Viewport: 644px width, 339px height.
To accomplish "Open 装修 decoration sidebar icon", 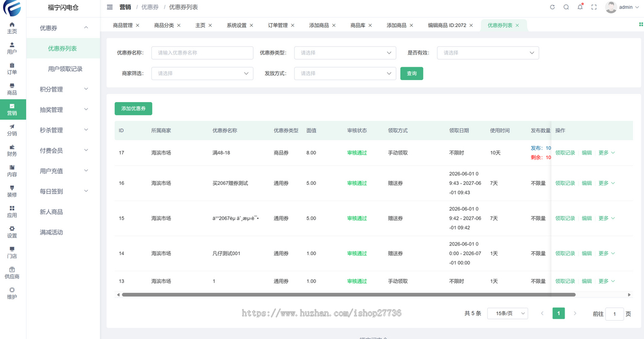I will 12,191.
